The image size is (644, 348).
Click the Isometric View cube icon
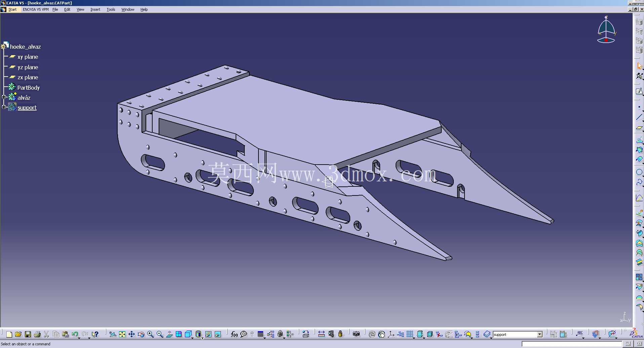188,334
